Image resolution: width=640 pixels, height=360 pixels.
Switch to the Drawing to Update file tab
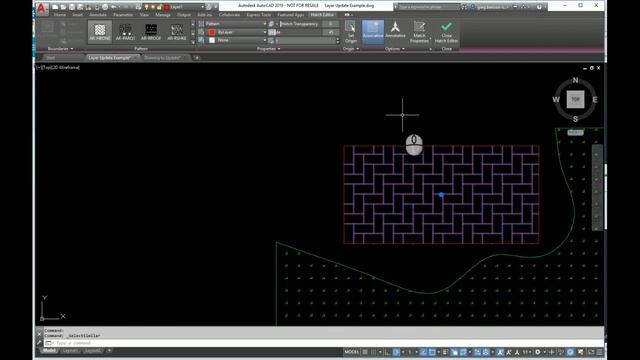pos(162,58)
